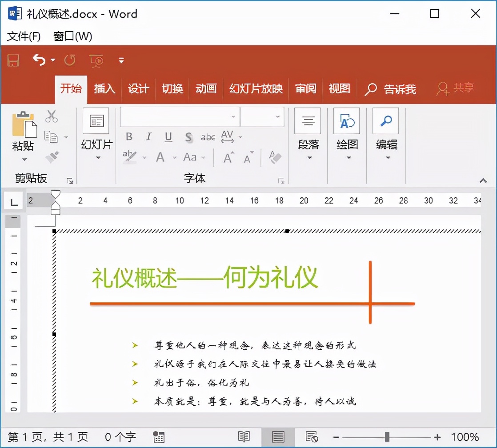Toggle italic formatting
Image resolution: width=497 pixels, height=448 pixels.
(x=148, y=137)
